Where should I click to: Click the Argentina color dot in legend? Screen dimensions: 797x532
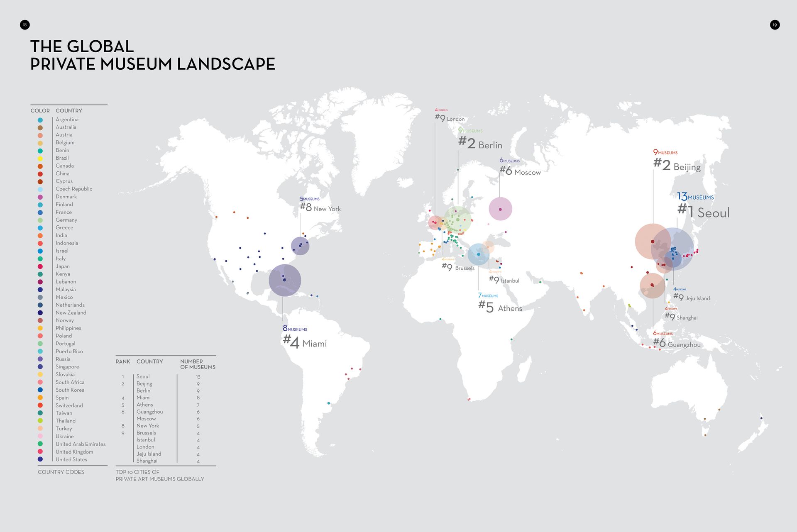(40, 120)
